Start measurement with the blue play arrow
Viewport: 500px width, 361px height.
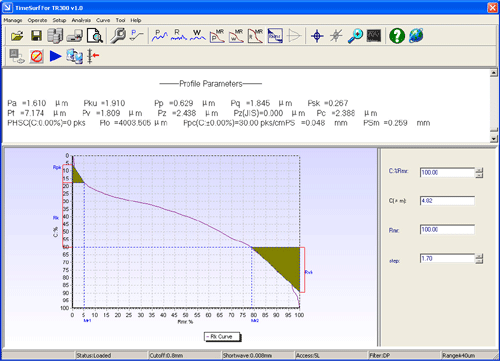pyautogui.click(x=55, y=56)
